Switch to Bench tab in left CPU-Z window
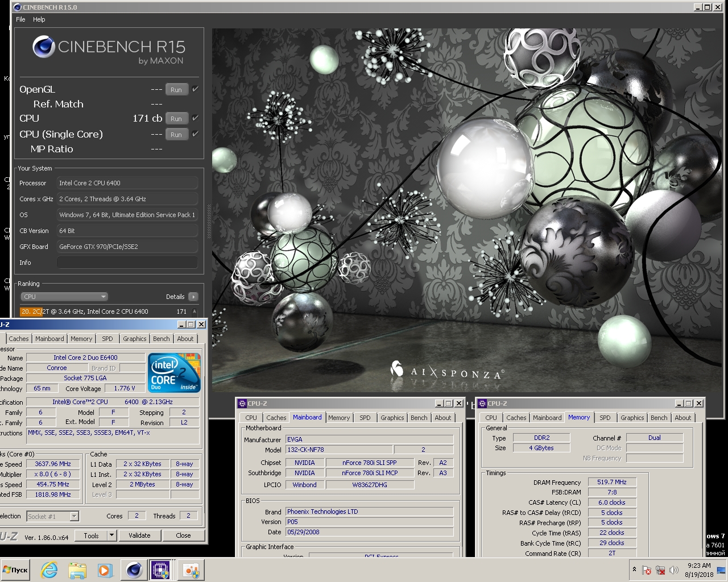 point(162,339)
